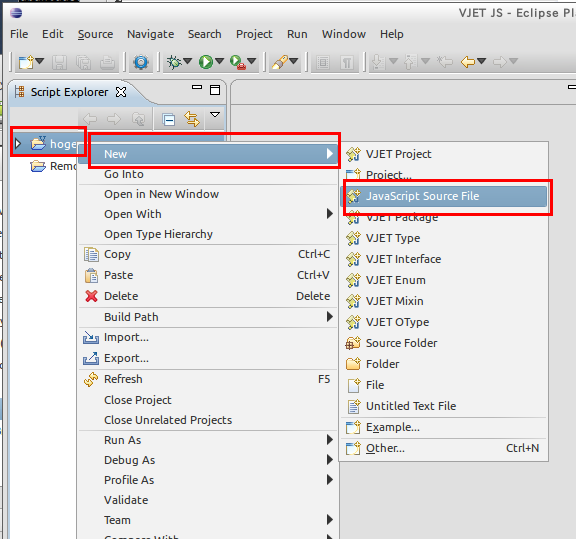Click the Previous Annotation icon
This screenshot has width=576, height=539.
pyautogui.click(x=411, y=62)
